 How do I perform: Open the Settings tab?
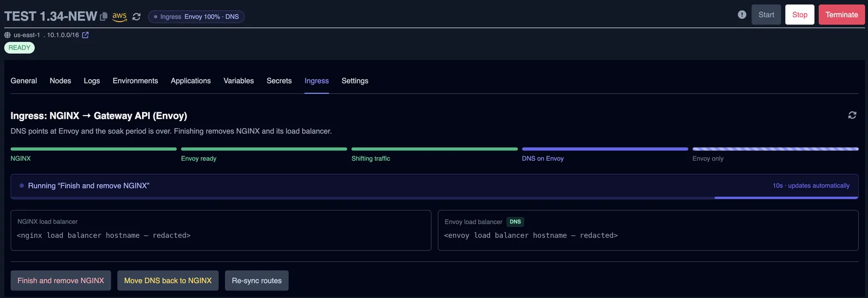tap(355, 81)
